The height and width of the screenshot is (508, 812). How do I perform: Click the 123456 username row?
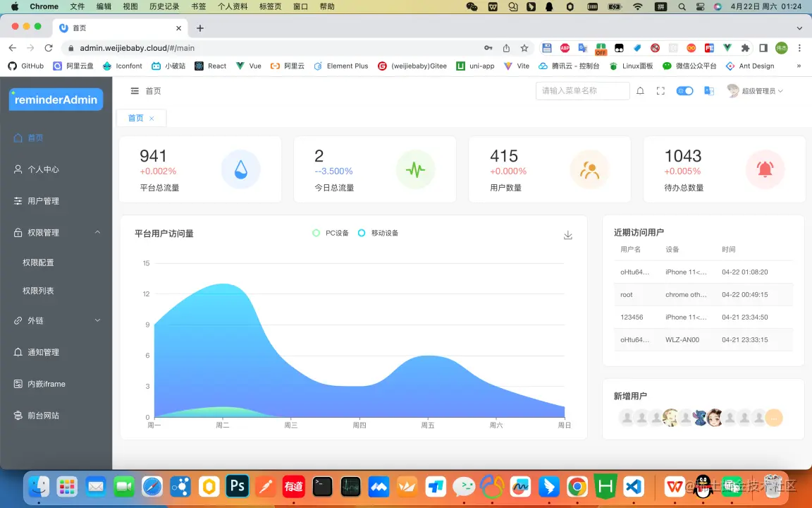coord(703,317)
